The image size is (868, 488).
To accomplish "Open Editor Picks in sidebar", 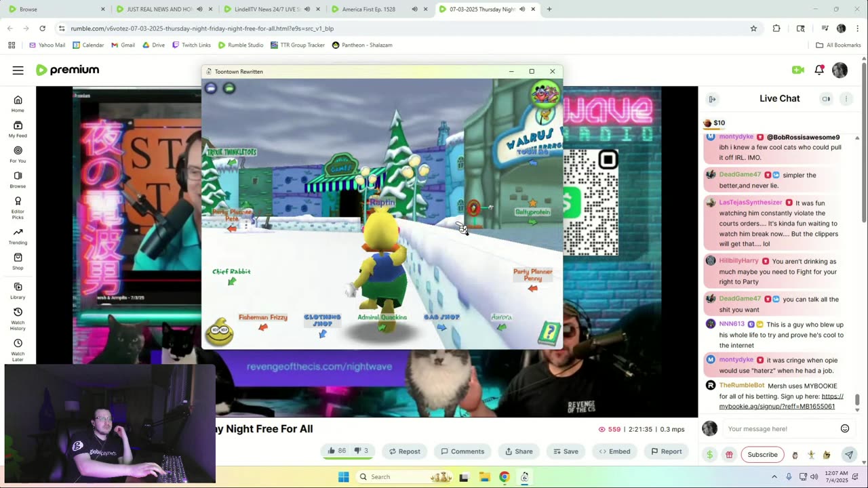I will pyautogui.click(x=18, y=207).
